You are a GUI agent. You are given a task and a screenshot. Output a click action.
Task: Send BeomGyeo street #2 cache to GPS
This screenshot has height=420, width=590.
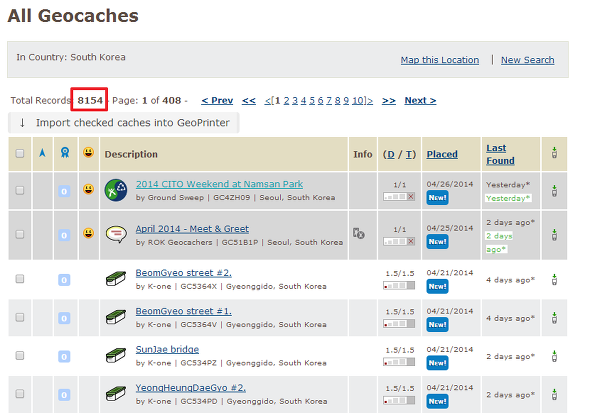(554, 279)
